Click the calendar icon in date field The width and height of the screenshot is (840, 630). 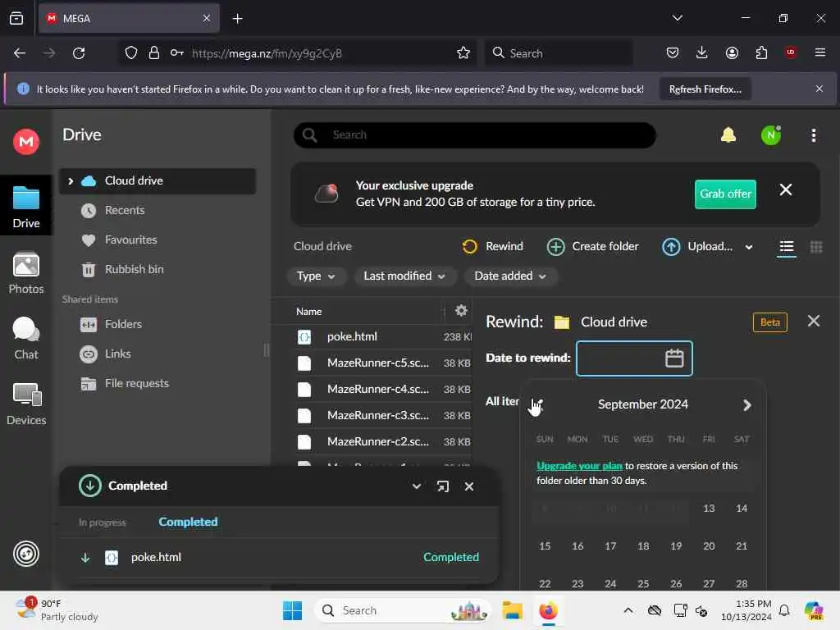click(x=674, y=358)
